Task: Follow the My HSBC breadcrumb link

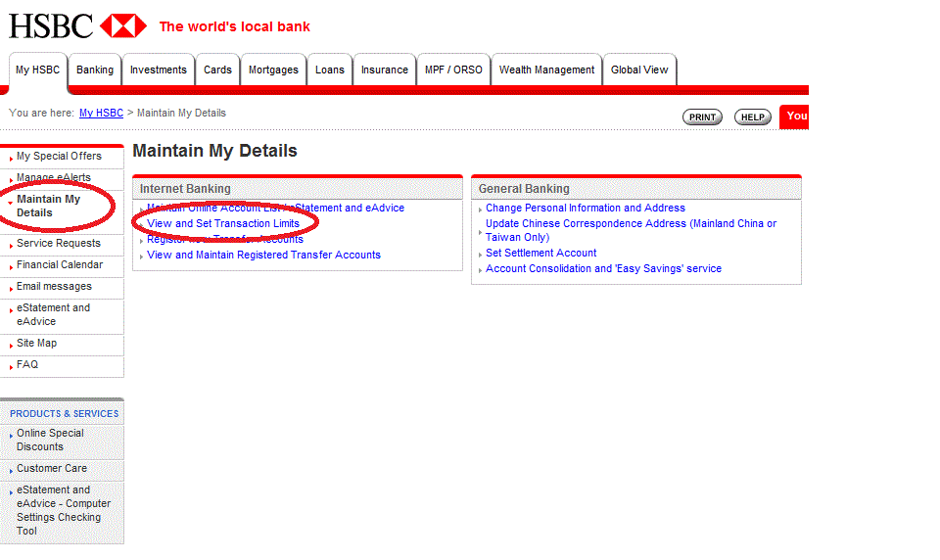Action: coord(101,113)
